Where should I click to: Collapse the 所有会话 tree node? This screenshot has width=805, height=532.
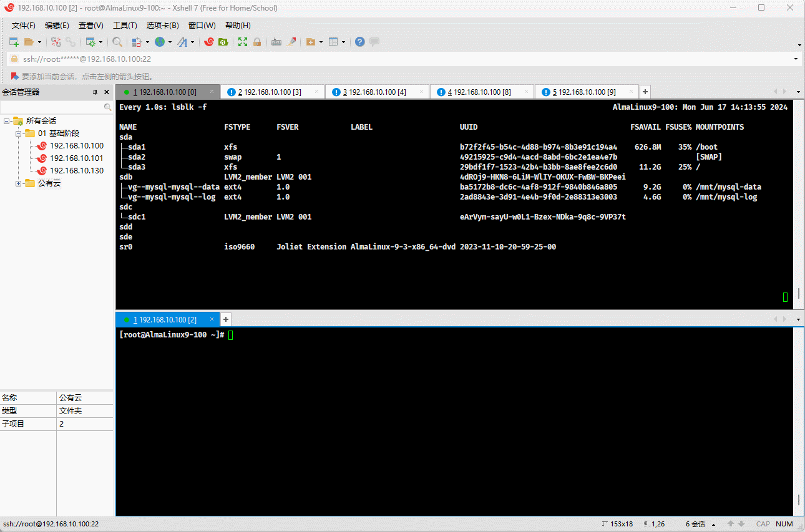pyautogui.click(x=6, y=121)
